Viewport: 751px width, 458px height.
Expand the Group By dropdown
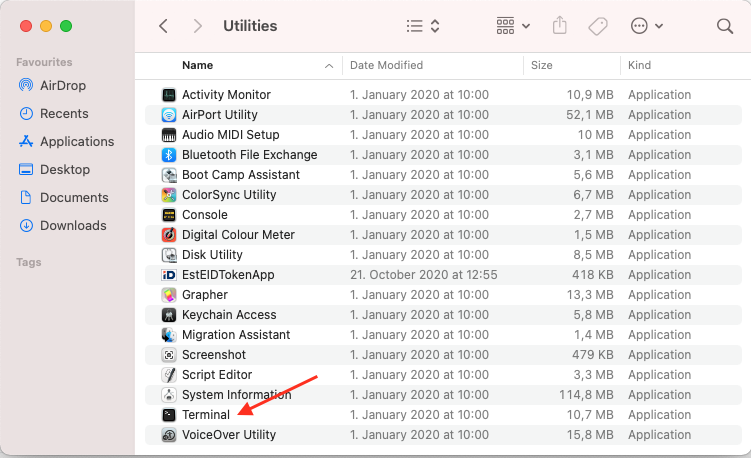[513, 26]
